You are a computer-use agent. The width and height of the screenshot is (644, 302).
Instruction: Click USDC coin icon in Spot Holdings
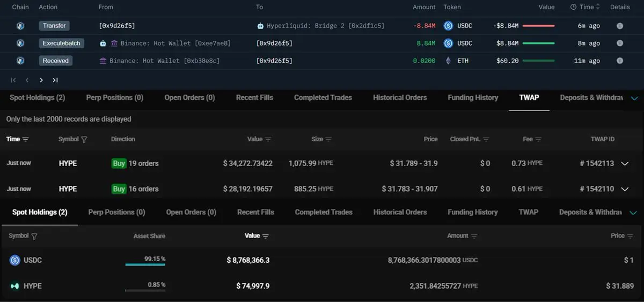point(15,260)
